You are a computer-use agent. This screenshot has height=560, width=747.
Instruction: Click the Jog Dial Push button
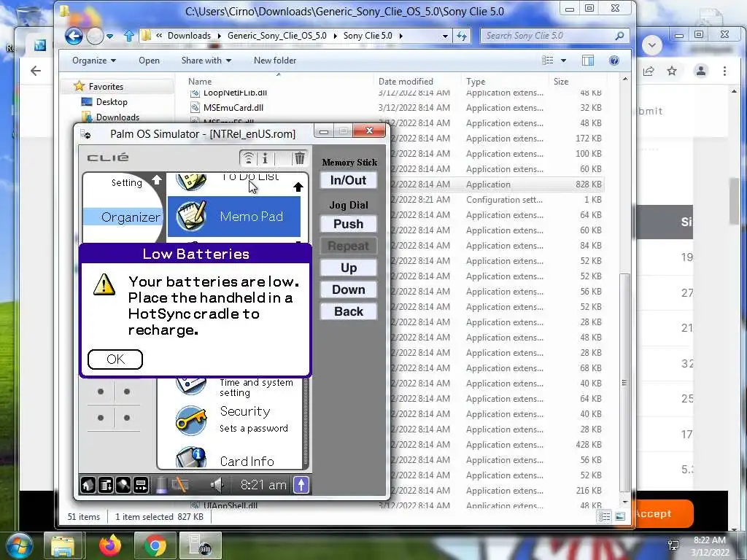348,224
